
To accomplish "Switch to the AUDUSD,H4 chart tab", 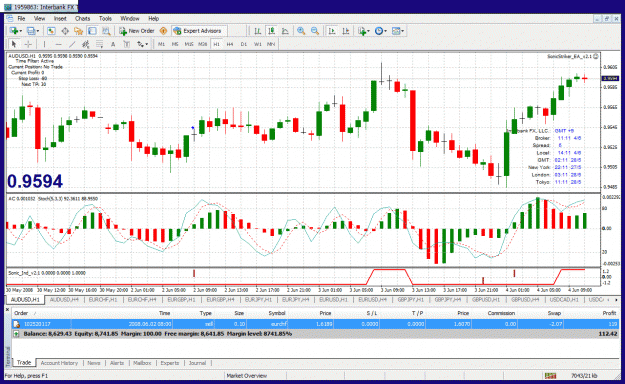I will [x=64, y=299].
